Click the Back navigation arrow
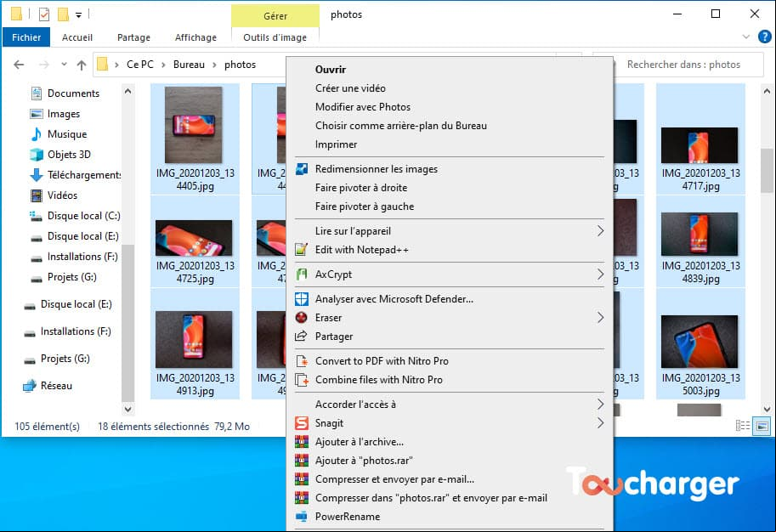This screenshot has width=776, height=532. 19,65
